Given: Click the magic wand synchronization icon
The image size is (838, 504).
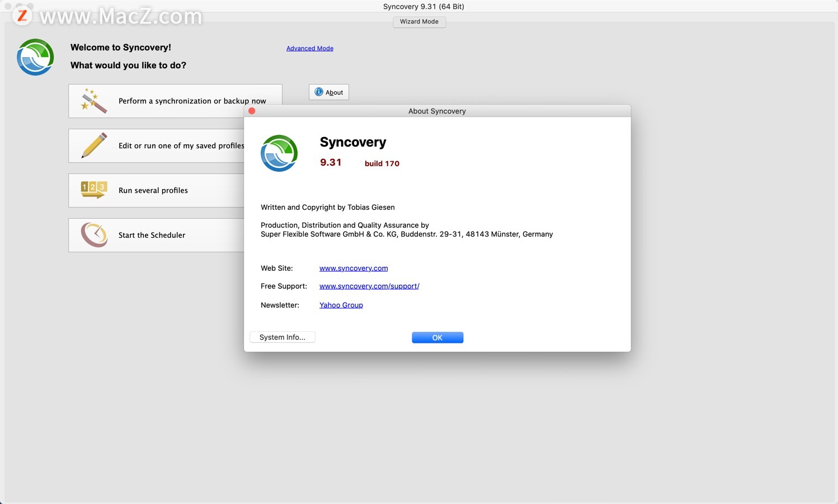Looking at the screenshot, I should [x=94, y=101].
